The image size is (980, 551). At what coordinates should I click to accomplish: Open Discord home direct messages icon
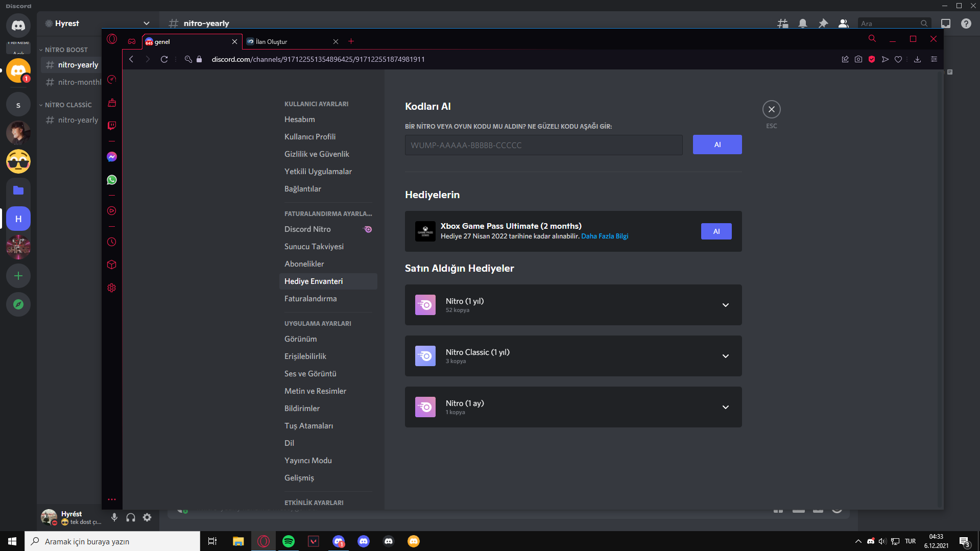pos(18,25)
